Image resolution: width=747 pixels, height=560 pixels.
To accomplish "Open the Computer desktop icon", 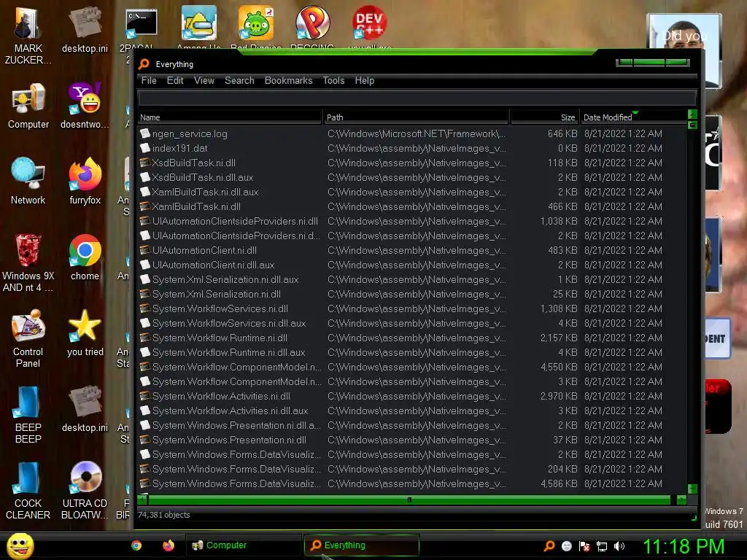I will [x=28, y=106].
